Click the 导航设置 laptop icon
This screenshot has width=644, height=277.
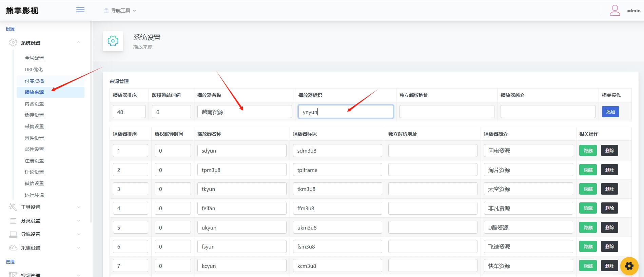(13, 234)
